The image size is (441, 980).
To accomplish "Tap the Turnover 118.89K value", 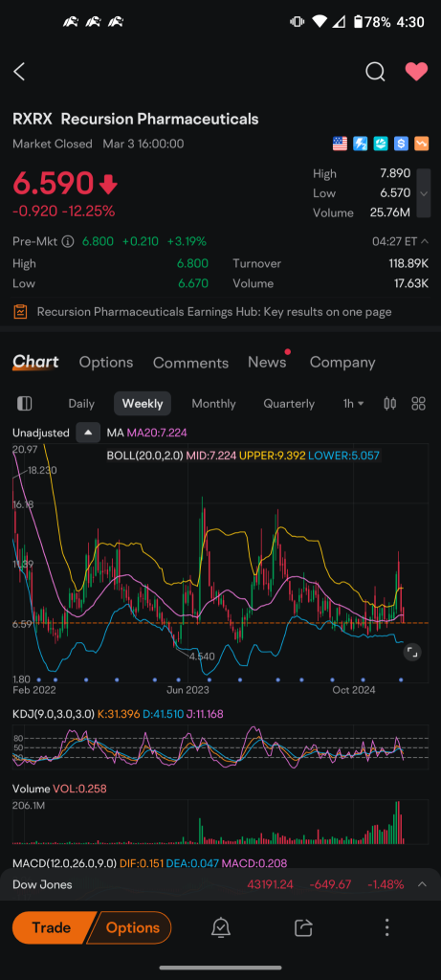I will point(408,264).
